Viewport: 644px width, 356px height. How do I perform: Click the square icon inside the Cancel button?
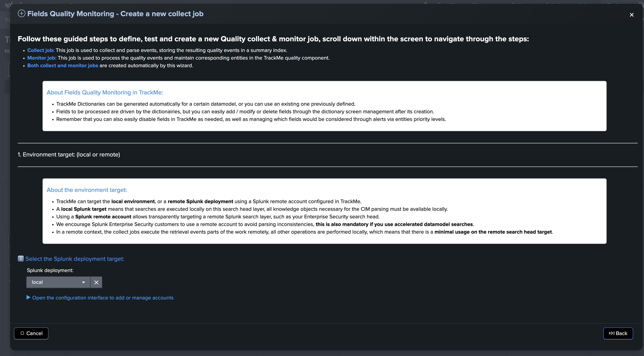pyautogui.click(x=22, y=333)
